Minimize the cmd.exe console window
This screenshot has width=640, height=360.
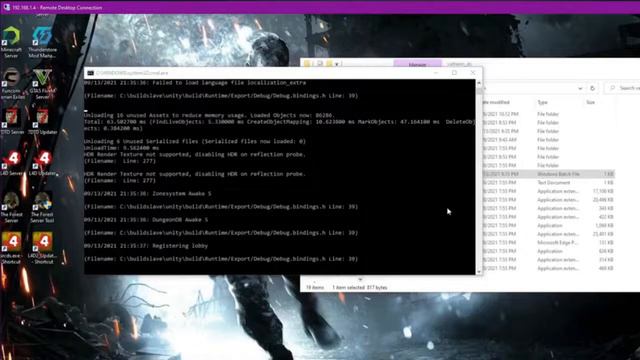pyautogui.click(x=436, y=73)
